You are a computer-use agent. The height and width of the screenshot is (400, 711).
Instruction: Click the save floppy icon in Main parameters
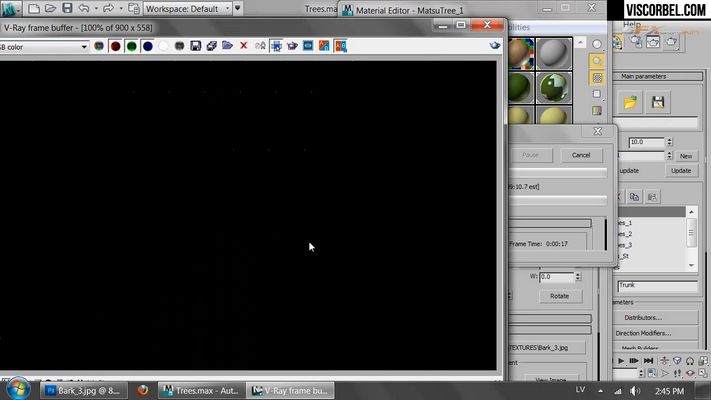(x=658, y=102)
